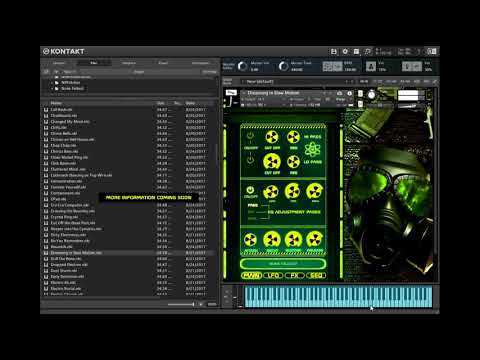Screen dimensions: 480x360
Task: Toggle the Lo Pass power button
Action: click(250, 160)
